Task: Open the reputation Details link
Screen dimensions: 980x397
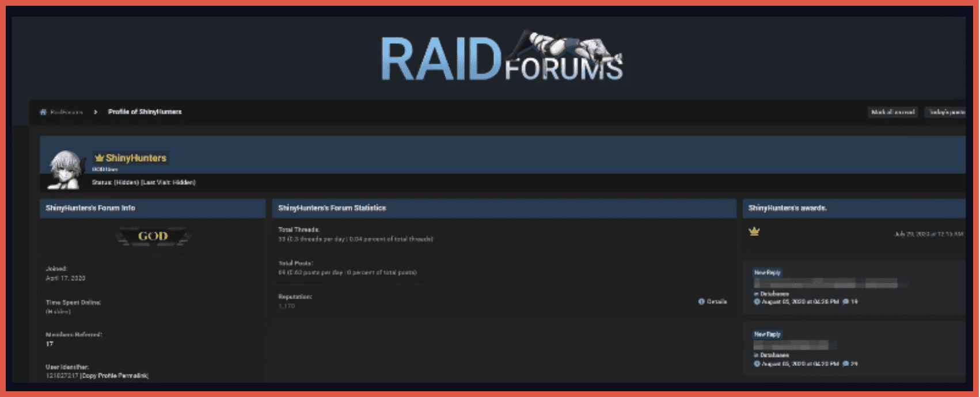Action: pyautogui.click(x=717, y=301)
